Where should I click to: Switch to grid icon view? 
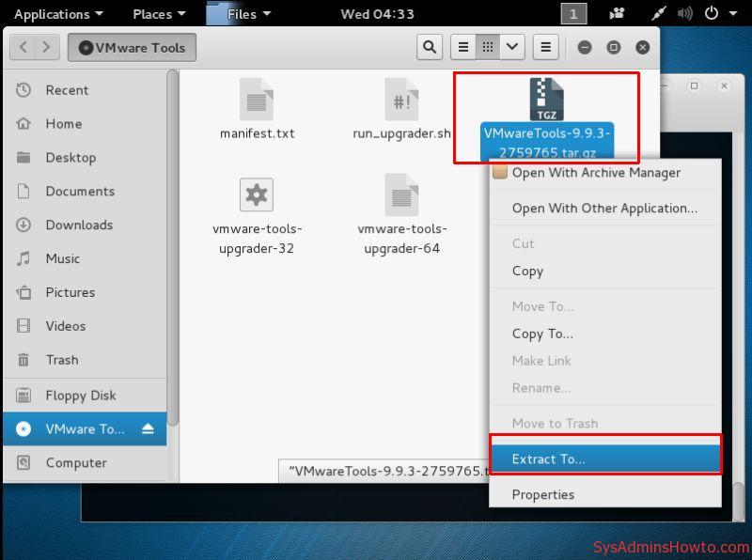coord(488,47)
